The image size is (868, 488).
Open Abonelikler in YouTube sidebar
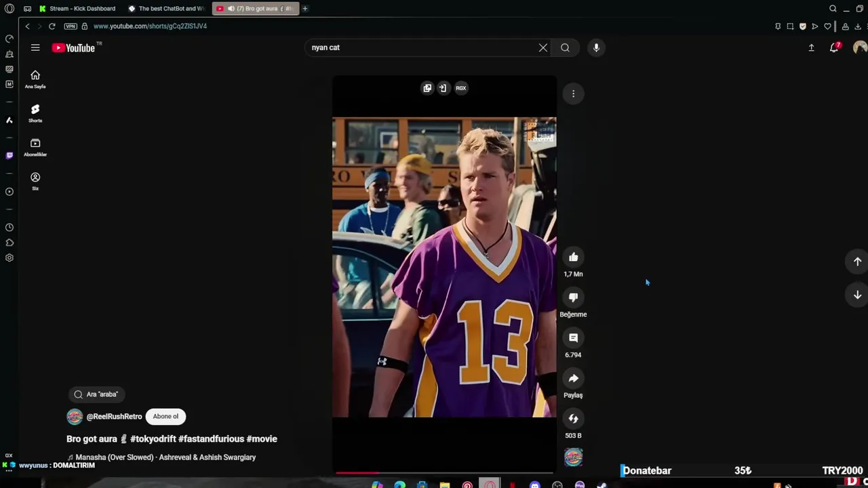(35, 147)
